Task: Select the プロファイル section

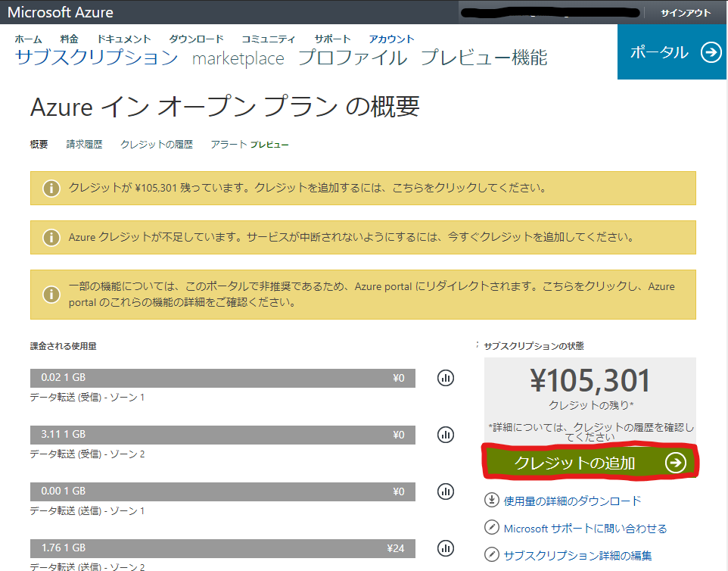Action: click(353, 57)
